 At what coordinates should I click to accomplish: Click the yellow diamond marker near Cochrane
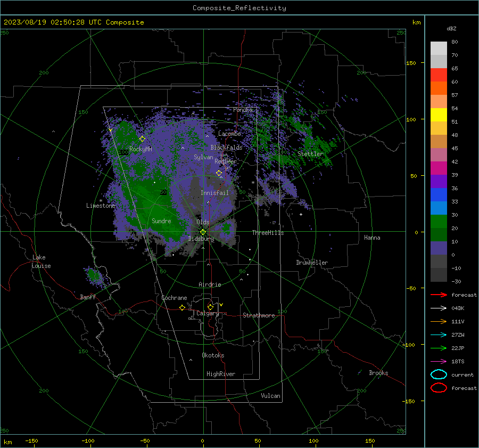[x=182, y=307]
